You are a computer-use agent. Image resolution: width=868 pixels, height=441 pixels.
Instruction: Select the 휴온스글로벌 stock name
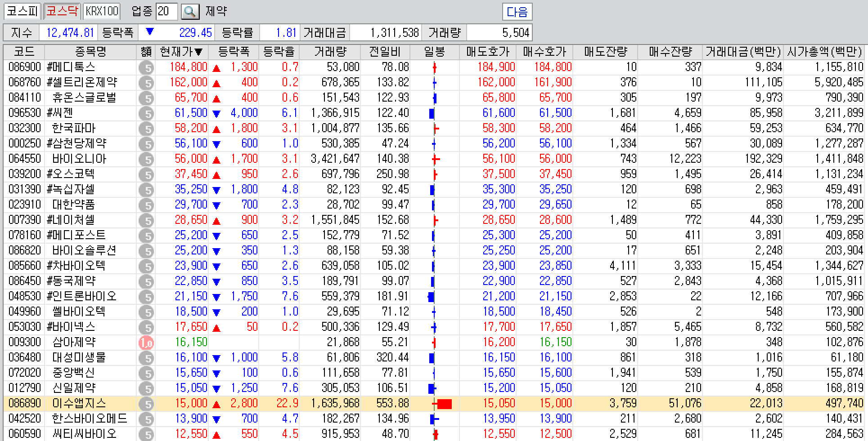pos(84,98)
